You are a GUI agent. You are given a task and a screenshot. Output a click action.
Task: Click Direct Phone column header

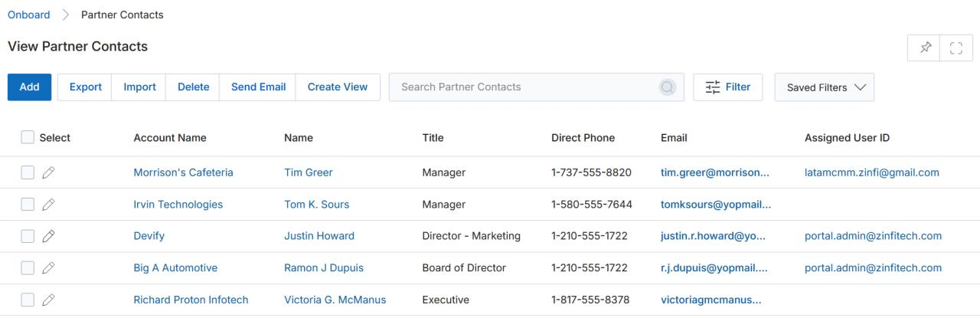point(583,138)
